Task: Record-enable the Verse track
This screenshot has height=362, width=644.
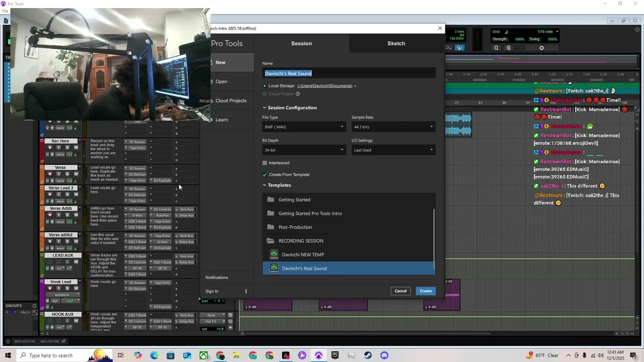Action: point(50,174)
